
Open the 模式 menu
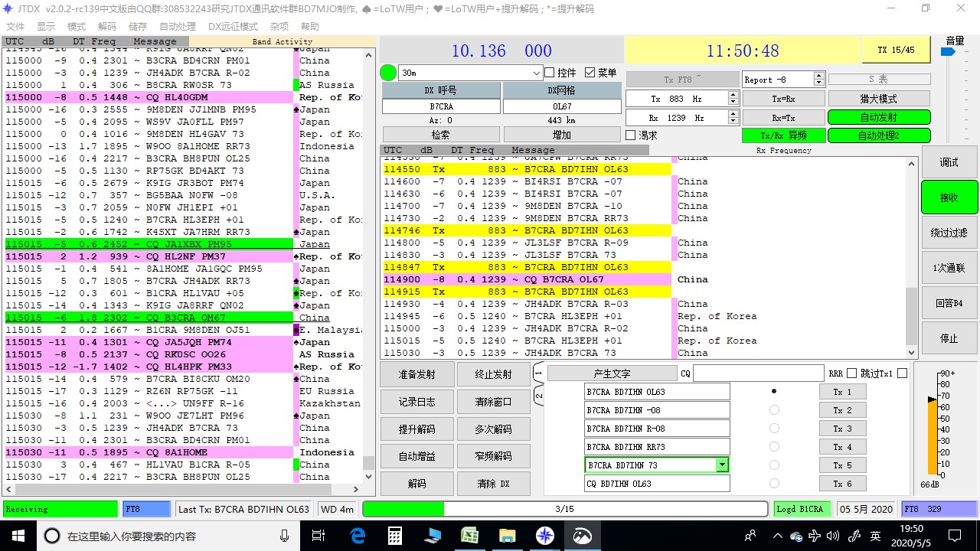(x=77, y=27)
